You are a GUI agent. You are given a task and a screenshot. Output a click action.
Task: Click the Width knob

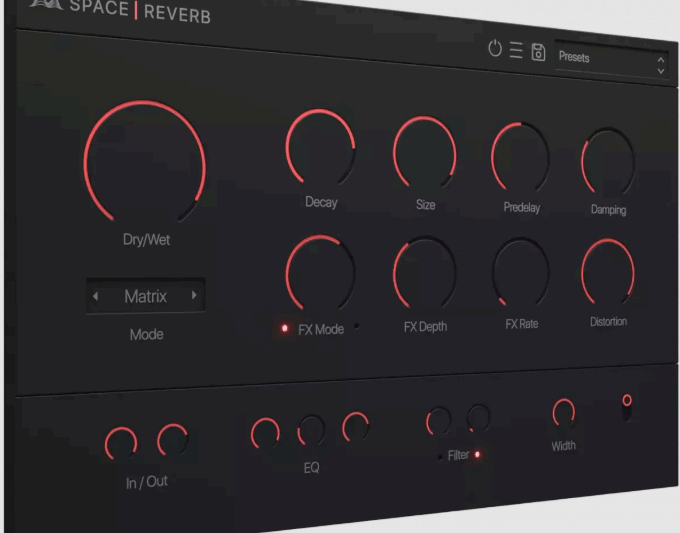click(x=563, y=412)
